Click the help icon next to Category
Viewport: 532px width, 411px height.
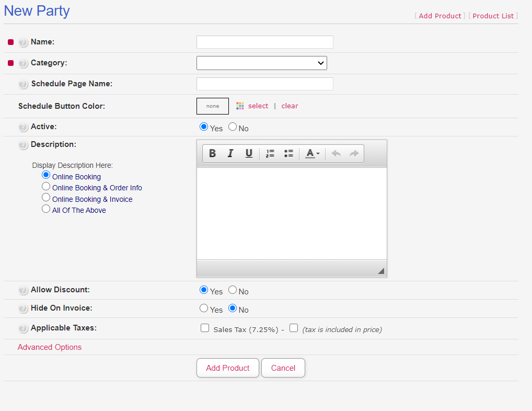point(23,63)
